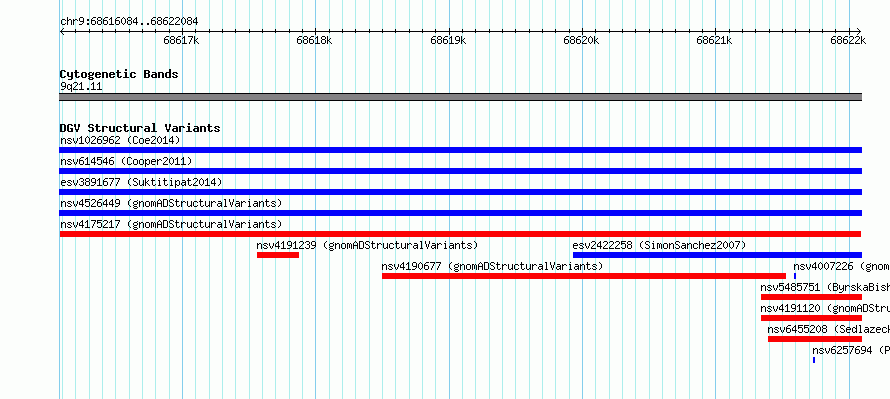Click the 68618k ruler position
This screenshot has height=399, width=890.
[x=314, y=40]
